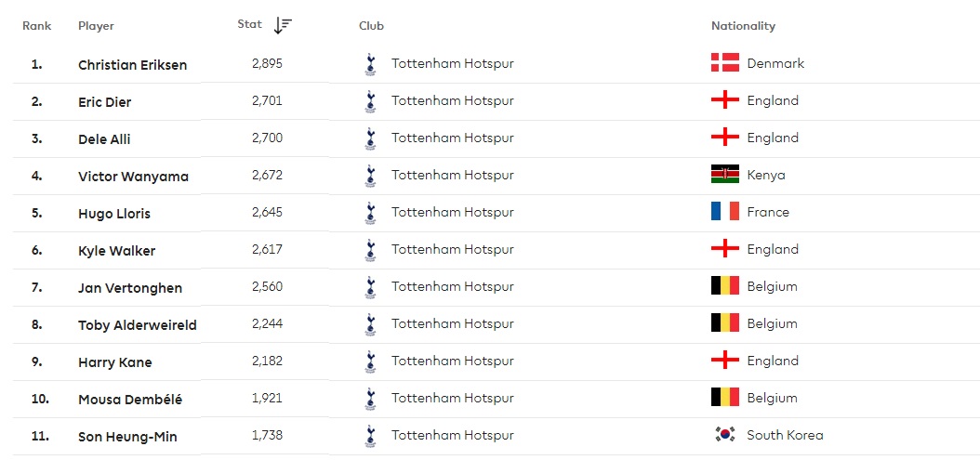
Task: Open Christian Eriksen player link
Action: [x=132, y=65]
